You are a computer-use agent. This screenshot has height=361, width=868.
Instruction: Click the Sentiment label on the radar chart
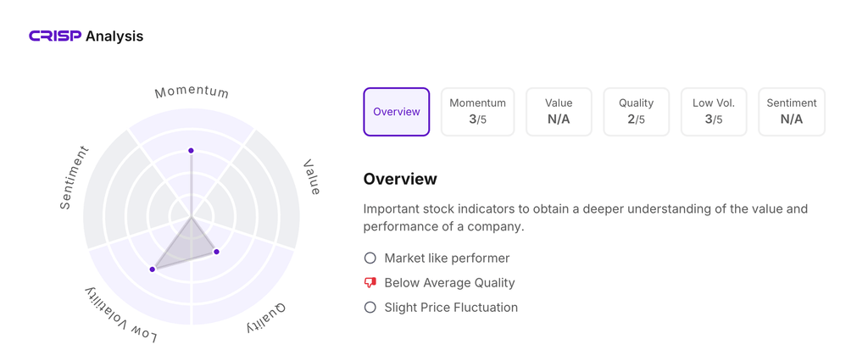(74, 178)
